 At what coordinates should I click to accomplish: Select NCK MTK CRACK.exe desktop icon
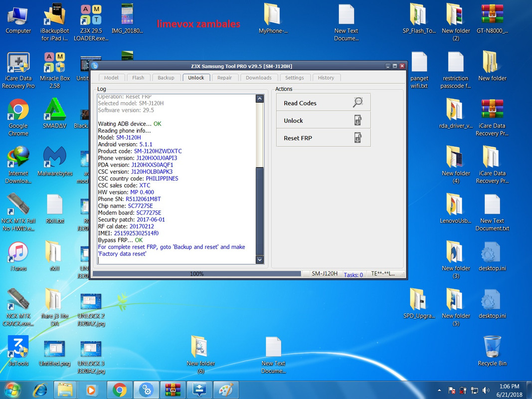click(x=18, y=307)
